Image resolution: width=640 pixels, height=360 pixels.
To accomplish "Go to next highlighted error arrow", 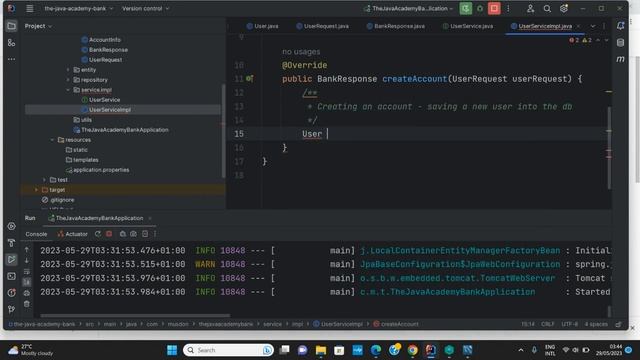I will 607,40.
